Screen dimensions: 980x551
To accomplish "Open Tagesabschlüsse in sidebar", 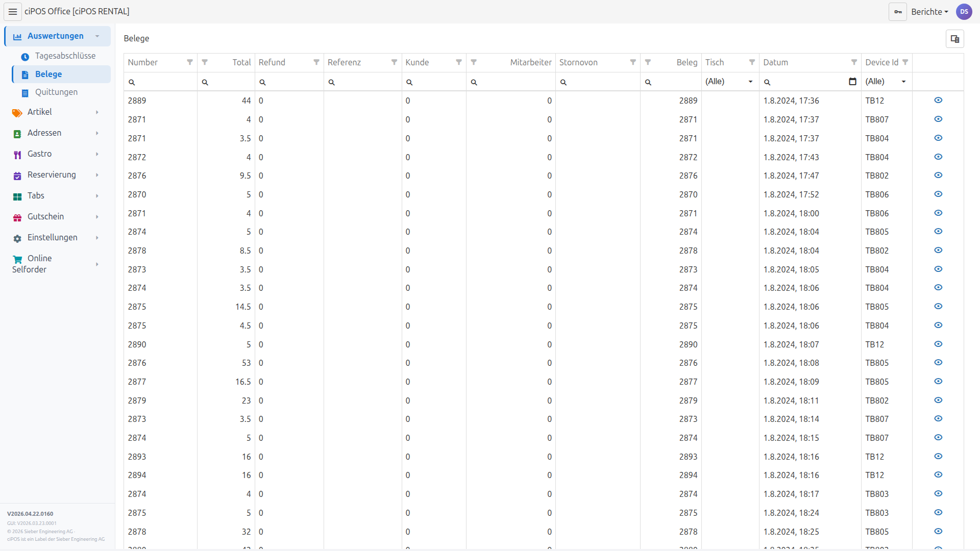I will tap(61, 56).
